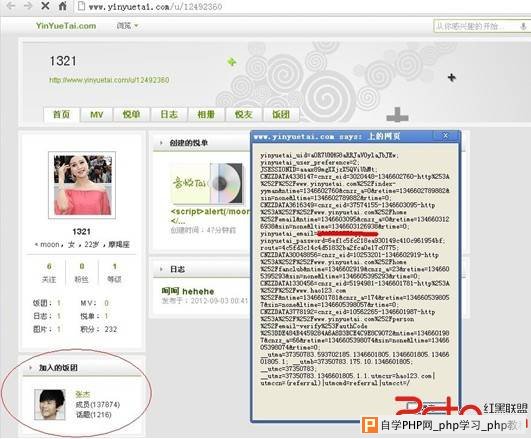Switch to the MV tab

[x=97, y=114]
